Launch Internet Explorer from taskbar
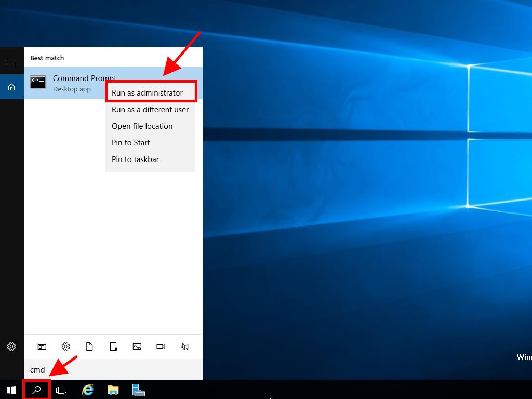This screenshot has width=532, height=399. (x=88, y=390)
